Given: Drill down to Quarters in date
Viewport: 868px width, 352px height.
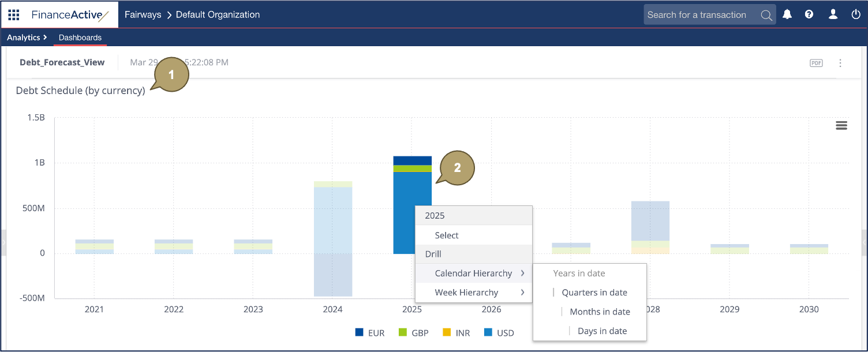Looking at the screenshot, I should point(594,293).
